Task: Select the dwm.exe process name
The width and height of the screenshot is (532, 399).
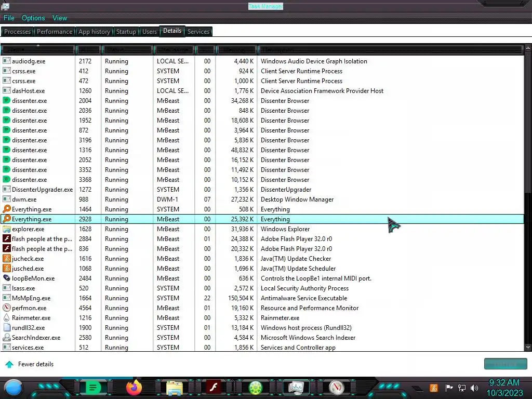Action: [24, 199]
